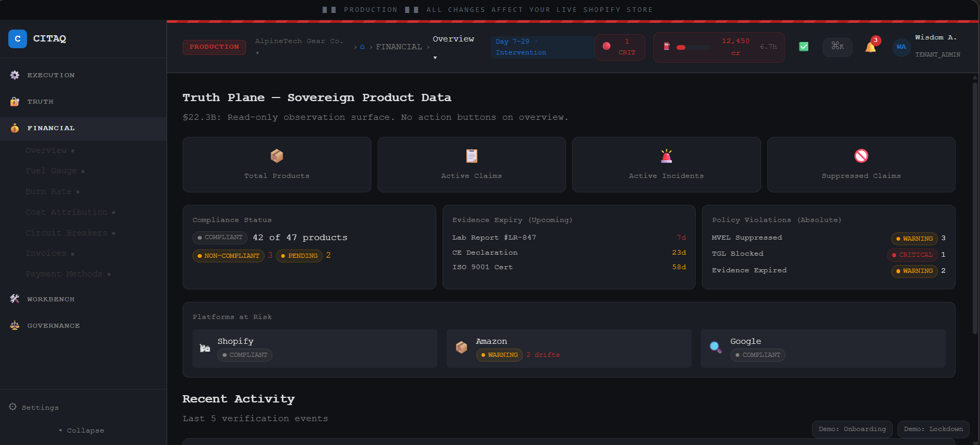Click the CE Declaration expiry row
This screenshot has width=980, height=445.
(x=569, y=253)
